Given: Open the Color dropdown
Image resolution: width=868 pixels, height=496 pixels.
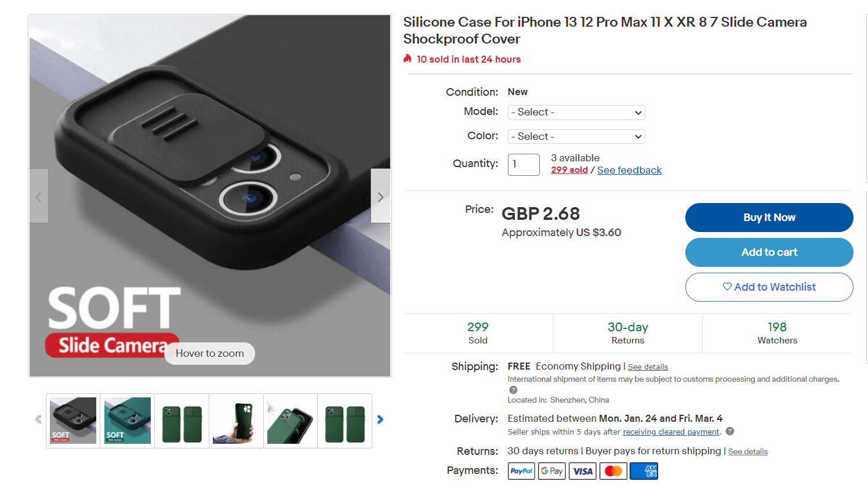Looking at the screenshot, I should coord(576,137).
